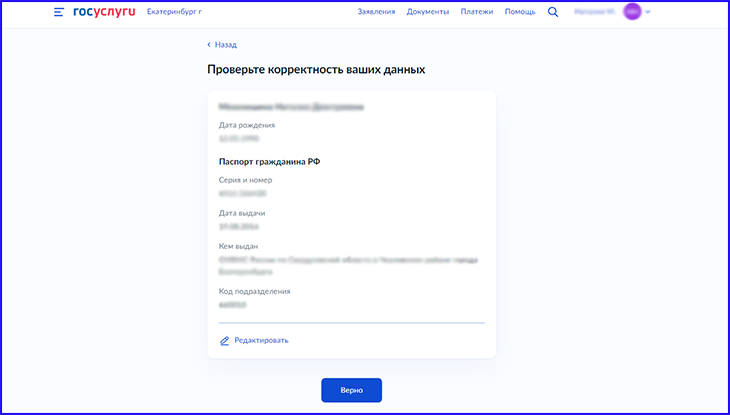Image resolution: width=730 pixels, height=415 pixels.
Task: Go back using the Назад link
Action: (x=225, y=45)
